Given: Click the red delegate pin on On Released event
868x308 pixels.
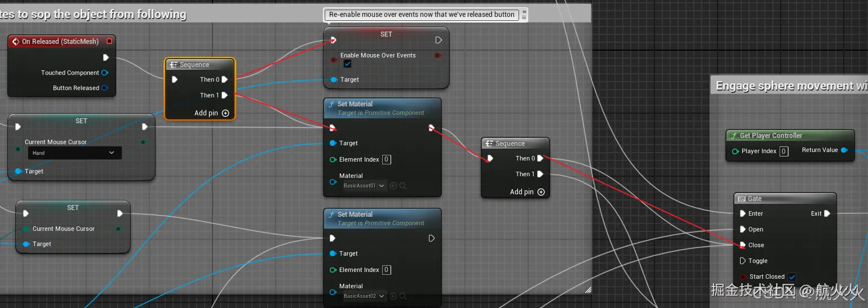Looking at the screenshot, I should coord(109,41).
